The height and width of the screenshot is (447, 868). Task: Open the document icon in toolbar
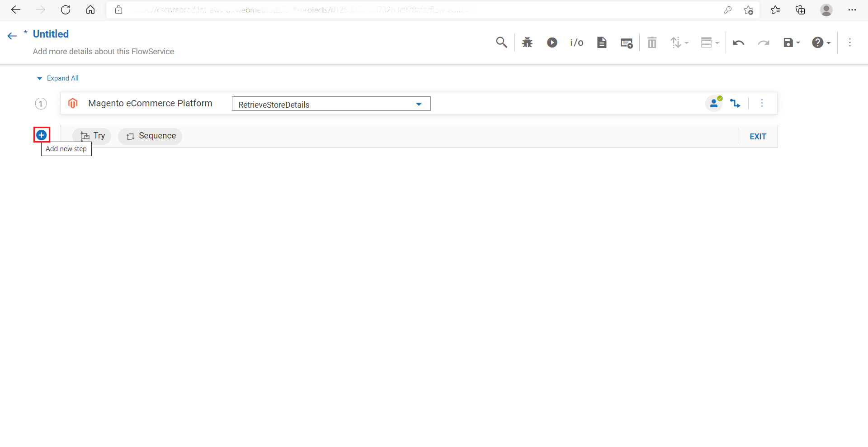click(602, 43)
